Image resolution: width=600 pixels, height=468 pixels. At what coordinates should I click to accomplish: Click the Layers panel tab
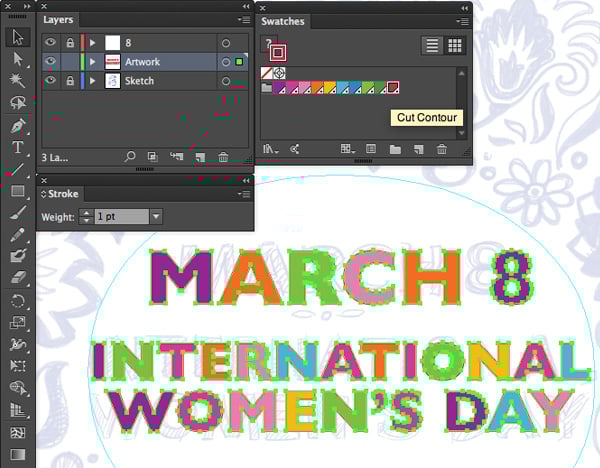(58, 20)
